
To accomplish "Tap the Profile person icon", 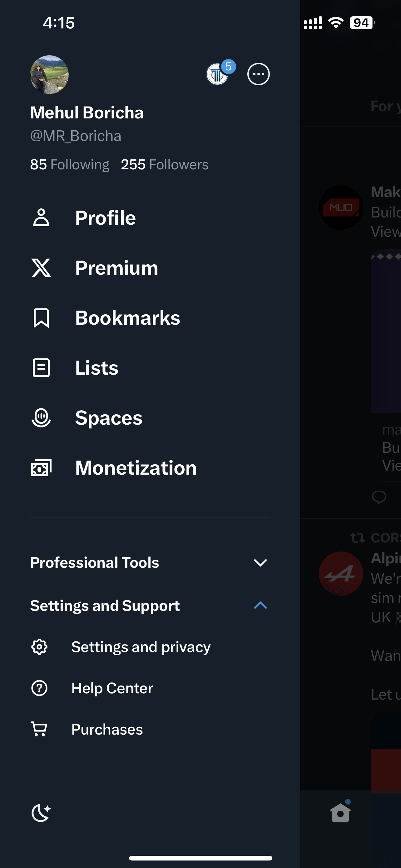I will pyautogui.click(x=41, y=217).
